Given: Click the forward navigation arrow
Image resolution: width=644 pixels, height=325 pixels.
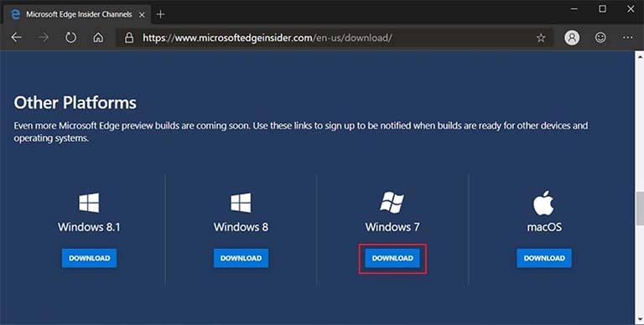Looking at the screenshot, I should pos(44,38).
